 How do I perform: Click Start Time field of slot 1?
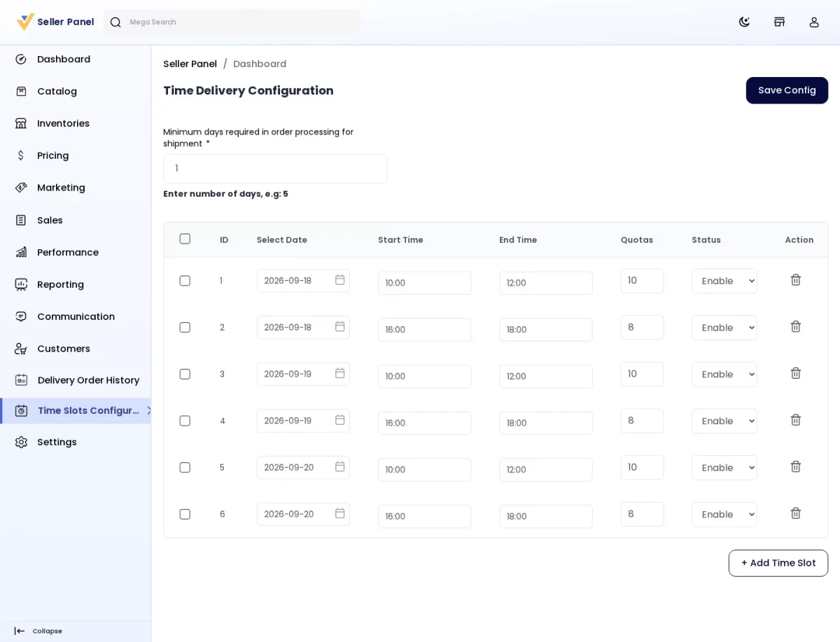[x=424, y=283]
